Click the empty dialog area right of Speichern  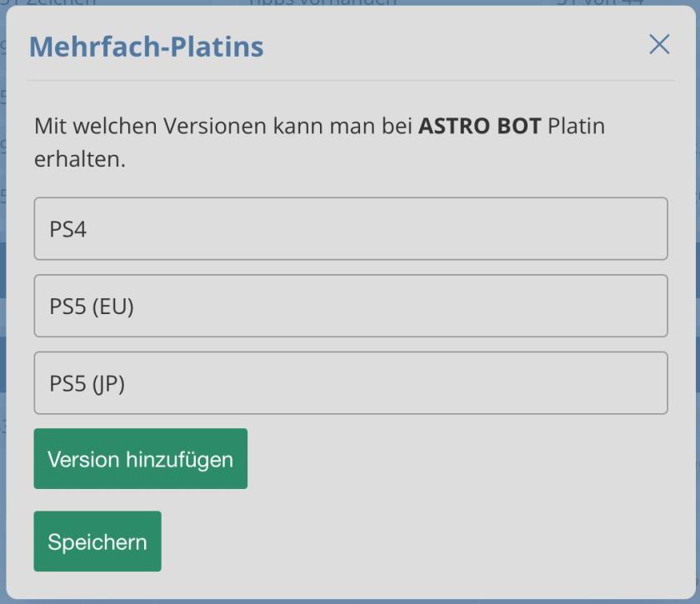tap(417, 542)
